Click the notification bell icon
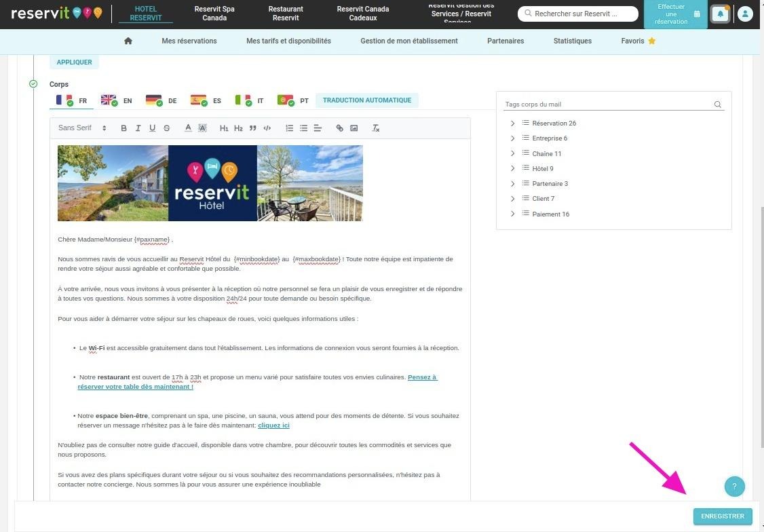Screen dimensions: 764x532 click(720, 14)
